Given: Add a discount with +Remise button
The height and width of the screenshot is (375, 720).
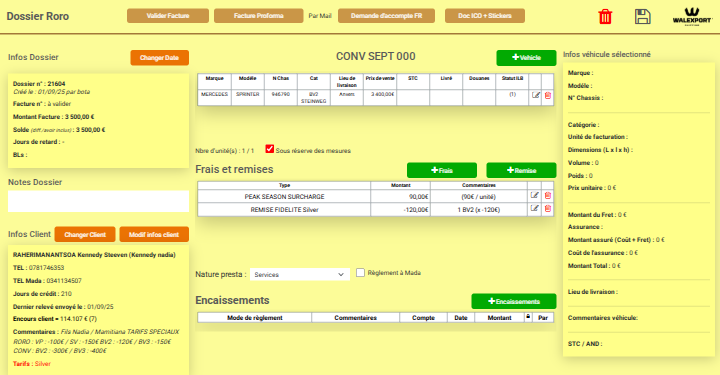Looking at the screenshot, I should [x=521, y=170].
